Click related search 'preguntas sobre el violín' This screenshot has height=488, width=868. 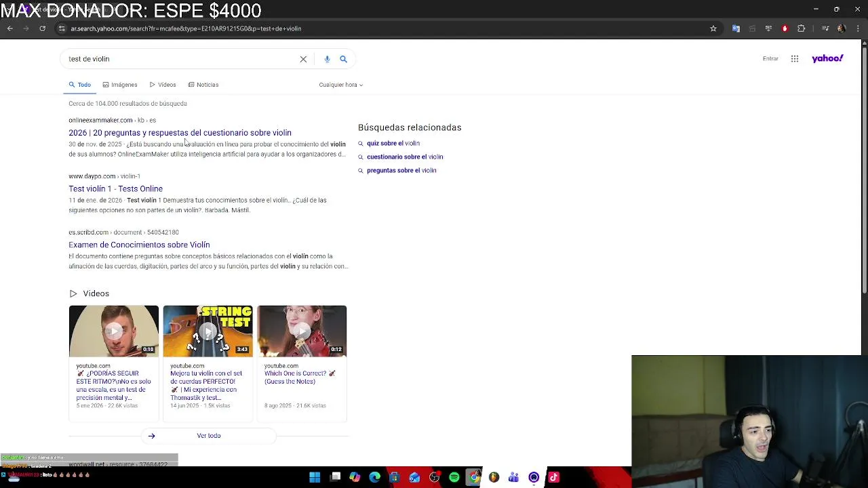pos(401,170)
